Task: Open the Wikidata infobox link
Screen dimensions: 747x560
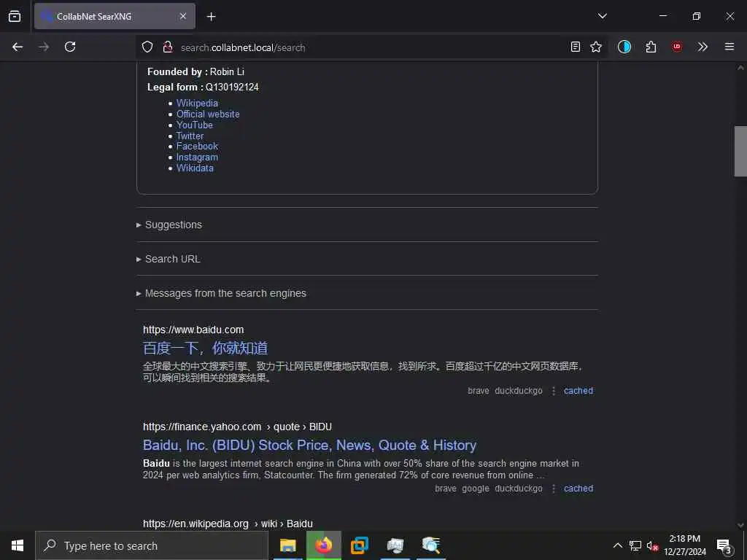Action: 195,168
